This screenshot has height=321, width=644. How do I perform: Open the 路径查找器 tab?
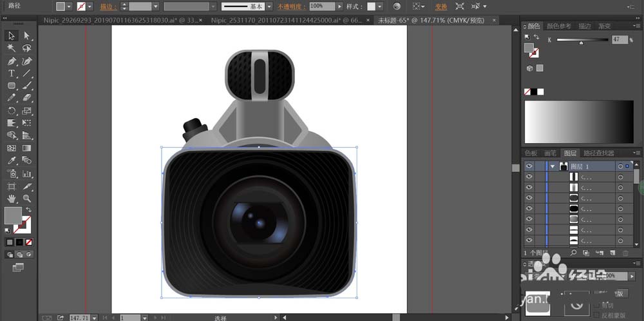click(599, 153)
